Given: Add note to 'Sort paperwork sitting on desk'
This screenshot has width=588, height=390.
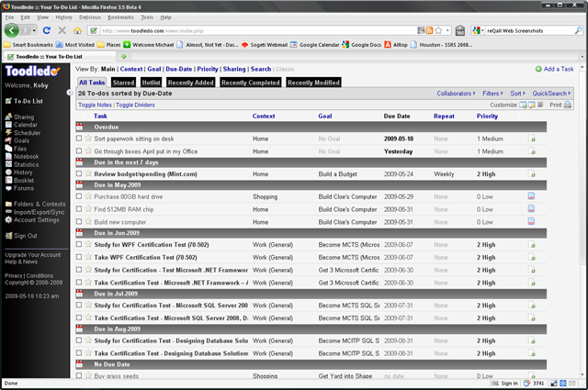Looking at the screenshot, I should [x=532, y=139].
